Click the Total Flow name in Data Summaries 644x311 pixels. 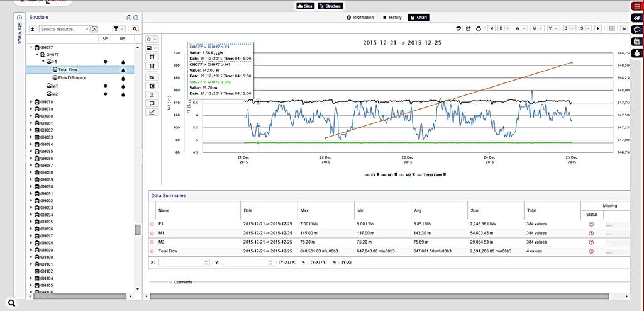coord(168,251)
